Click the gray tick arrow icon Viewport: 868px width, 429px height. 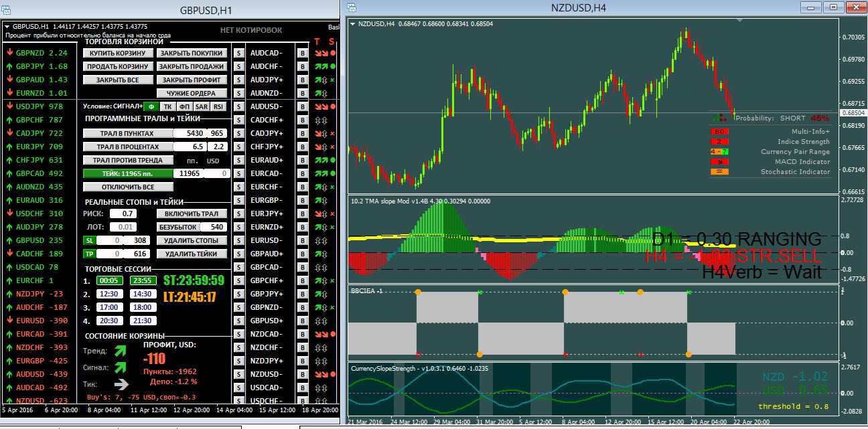click(121, 384)
